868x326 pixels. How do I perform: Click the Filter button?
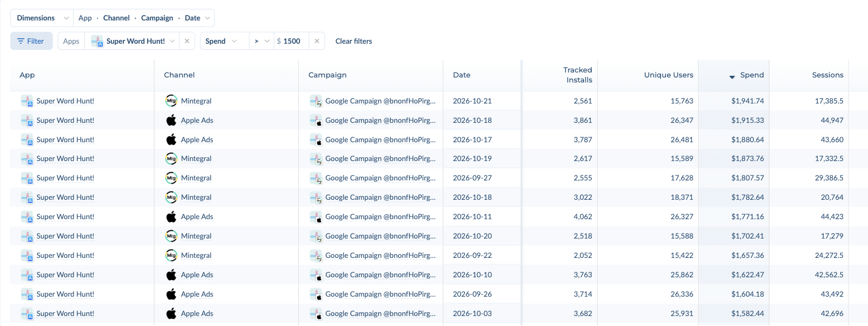pos(31,41)
